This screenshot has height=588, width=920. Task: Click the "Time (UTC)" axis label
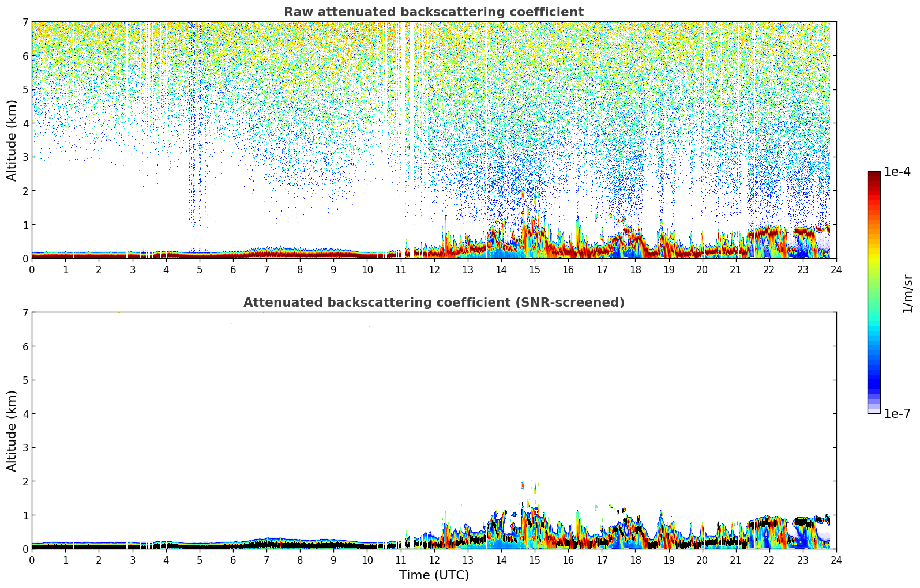tap(434, 575)
